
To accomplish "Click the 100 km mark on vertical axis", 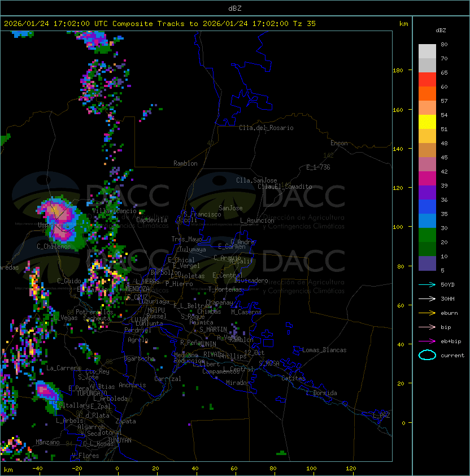I will (x=398, y=227).
